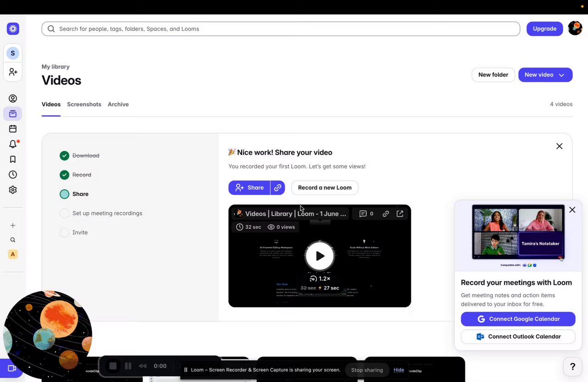
Task: Click the small search icon in sidebar
Action: pyautogui.click(x=13, y=240)
